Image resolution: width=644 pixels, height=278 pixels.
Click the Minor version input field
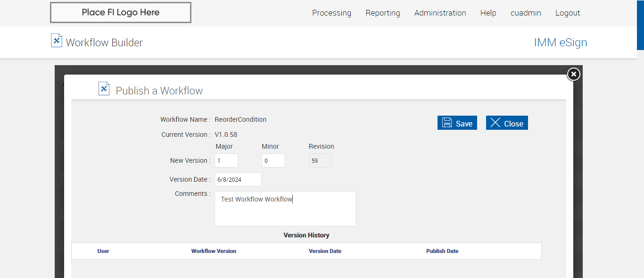point(273,160)
